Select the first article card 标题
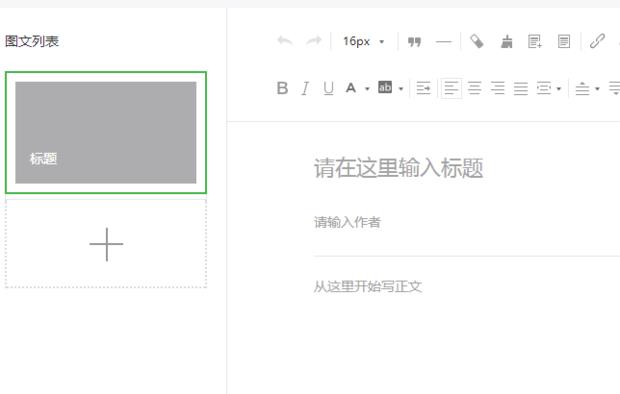 (106, 133)
